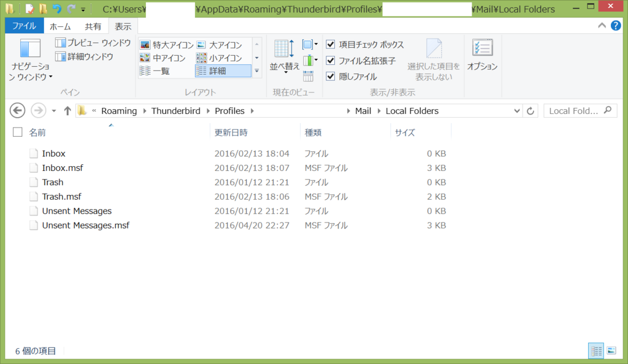Select the Inbox.msf file

pos(62,168)
